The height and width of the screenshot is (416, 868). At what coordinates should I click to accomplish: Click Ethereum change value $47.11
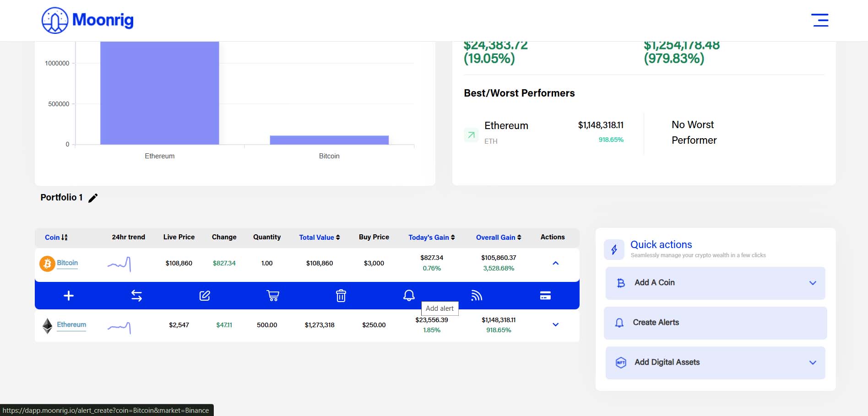(224, 325)
